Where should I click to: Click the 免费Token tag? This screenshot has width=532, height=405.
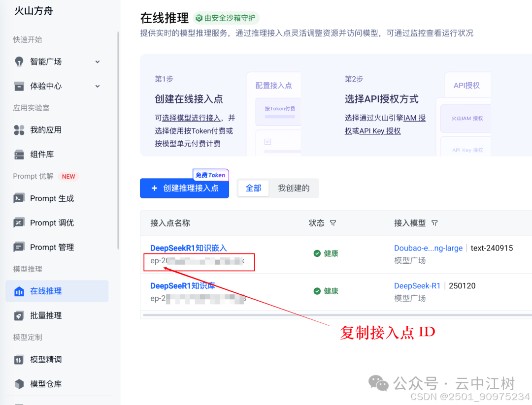(x=210, y=175)
